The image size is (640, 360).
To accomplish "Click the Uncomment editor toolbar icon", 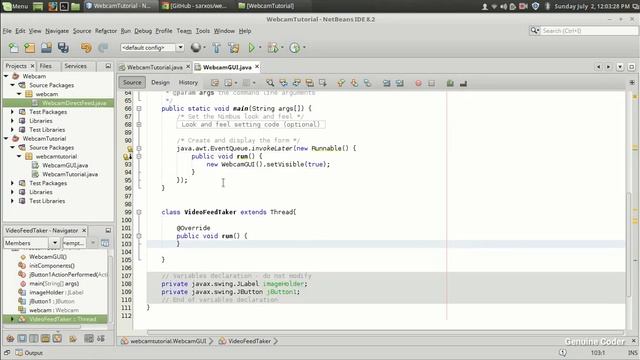I will 463,83.
